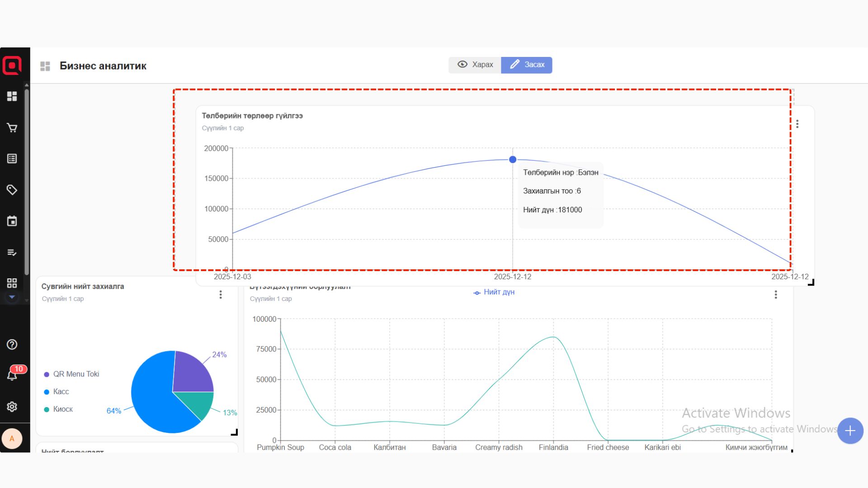
Task: Open the checklist sidebar icon
Action: [12, 252]
